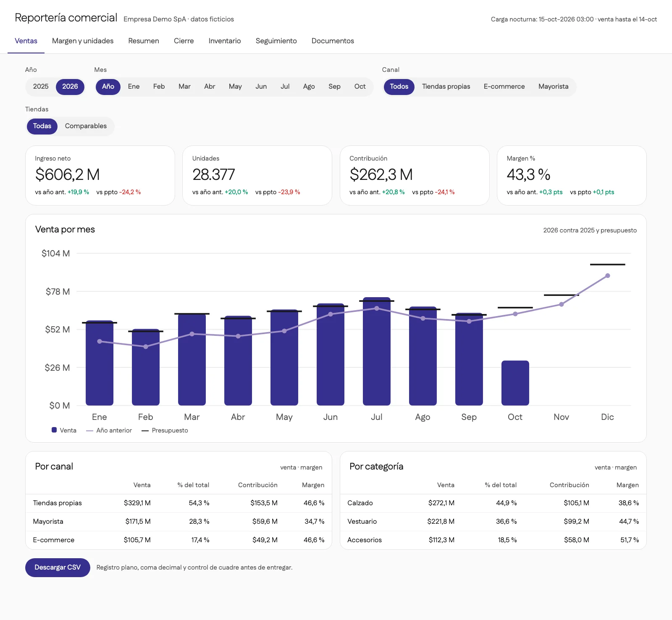Click the Dic prior-year line point
Image resolution: width=672 pixels, height=620 pixels.
tap(608, 276)
